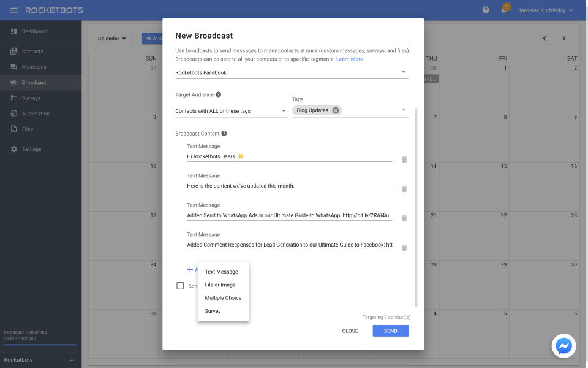Edit 'Here is the content we've updated' field

point(290,186)
